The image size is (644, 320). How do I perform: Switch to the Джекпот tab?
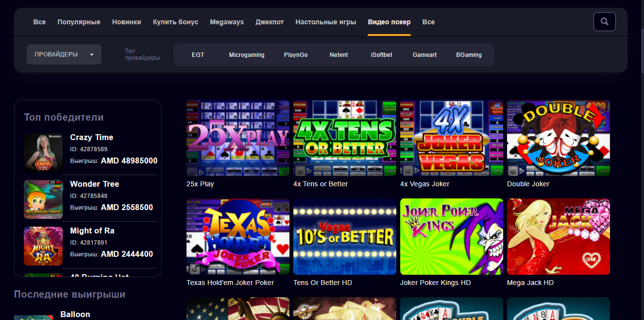[x=270, y=22]
